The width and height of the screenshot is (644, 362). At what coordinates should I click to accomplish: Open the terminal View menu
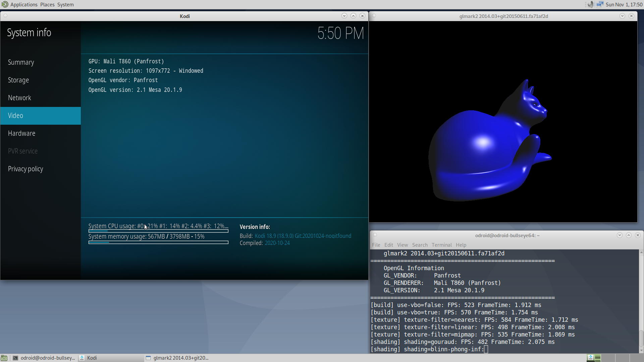402,245
